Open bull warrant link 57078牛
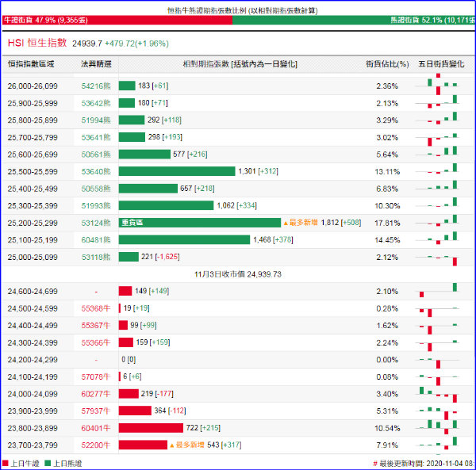Image resolution: width=476 pixels, height=470 pixels. pos(96,377)
